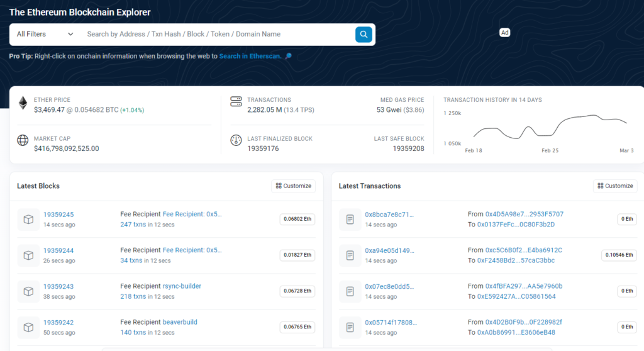Screen dimensions: 644x351
Task: Open block 19359242
Action: point(58,322)
